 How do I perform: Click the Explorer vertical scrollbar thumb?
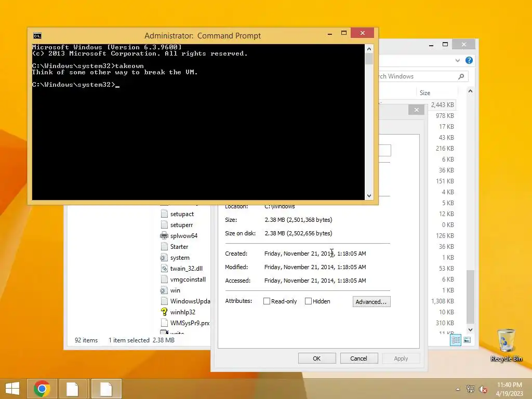tap(470, 297)
